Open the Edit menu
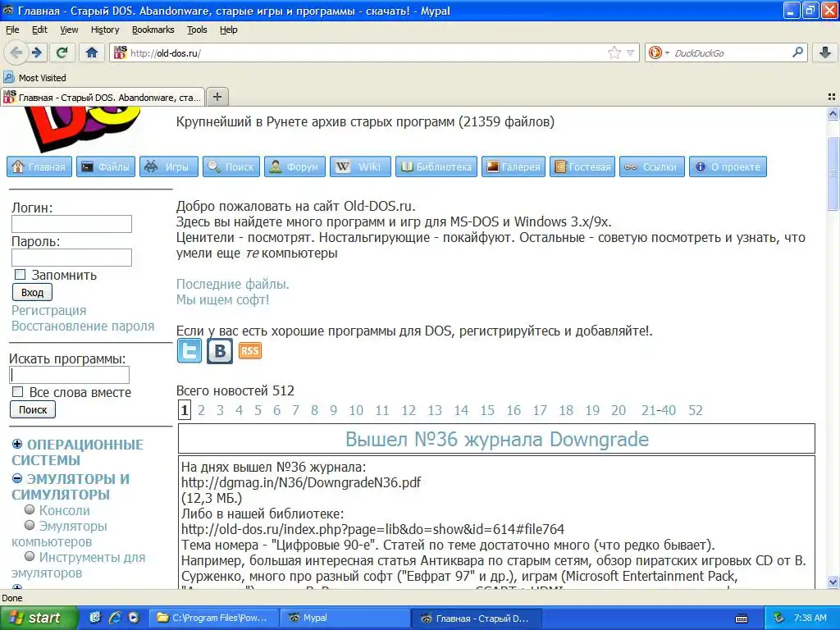 click(x=39, y=30)
